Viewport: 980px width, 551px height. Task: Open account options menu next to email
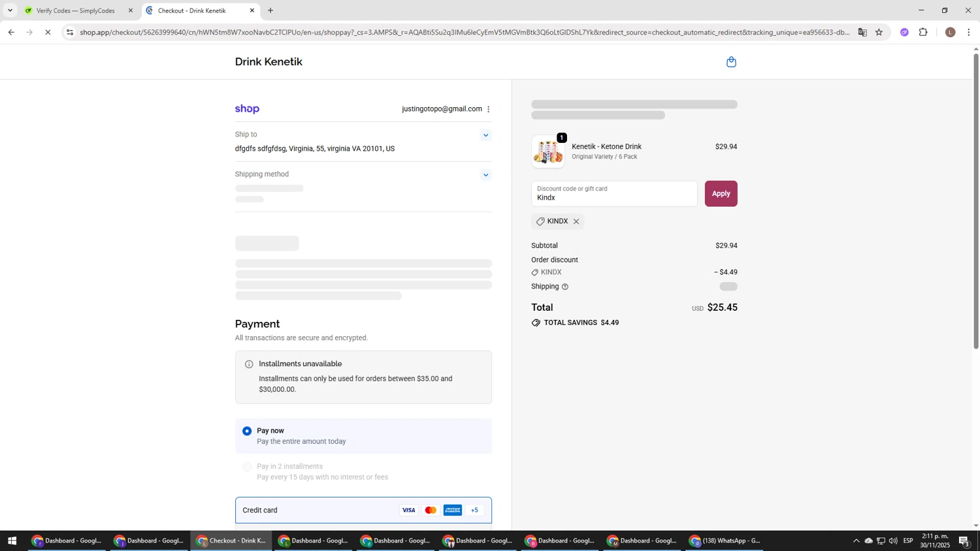(x=489, y=109)
